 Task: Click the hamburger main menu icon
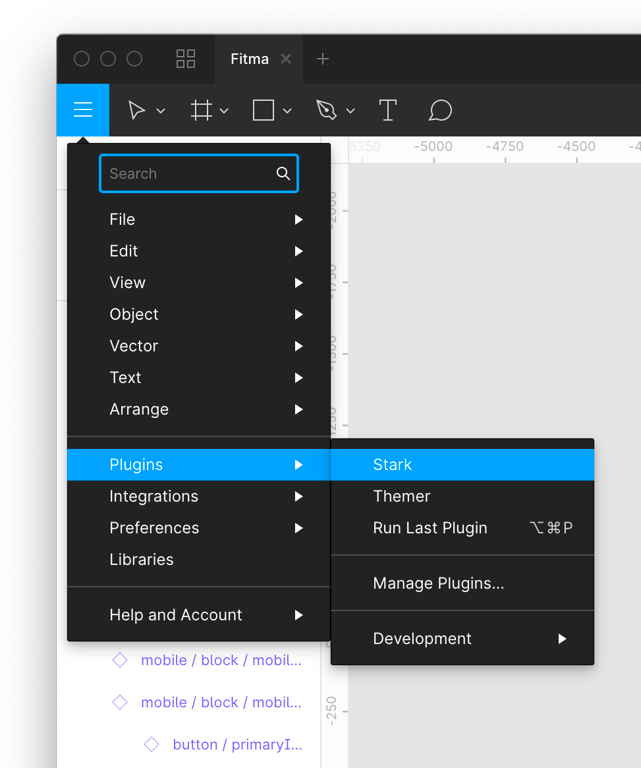[x=83, y=110]
